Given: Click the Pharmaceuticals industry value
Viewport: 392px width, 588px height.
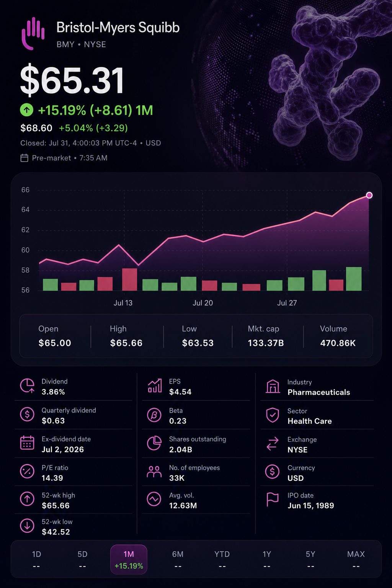Looking at the screenshot, I should coord(319,392).
